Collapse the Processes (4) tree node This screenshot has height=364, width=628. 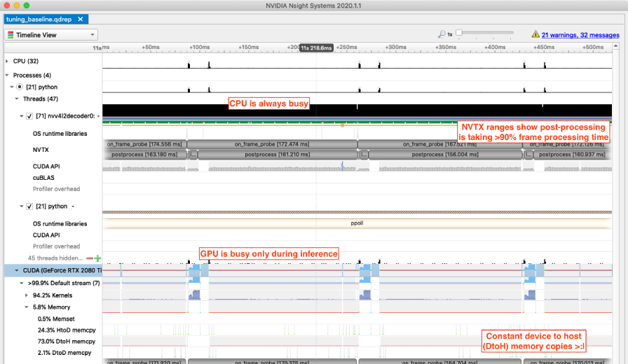click(7, 75)
